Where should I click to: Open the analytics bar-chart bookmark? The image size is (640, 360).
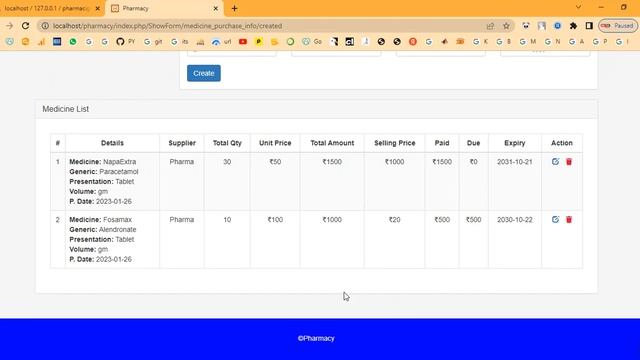[x=41, y=42]
